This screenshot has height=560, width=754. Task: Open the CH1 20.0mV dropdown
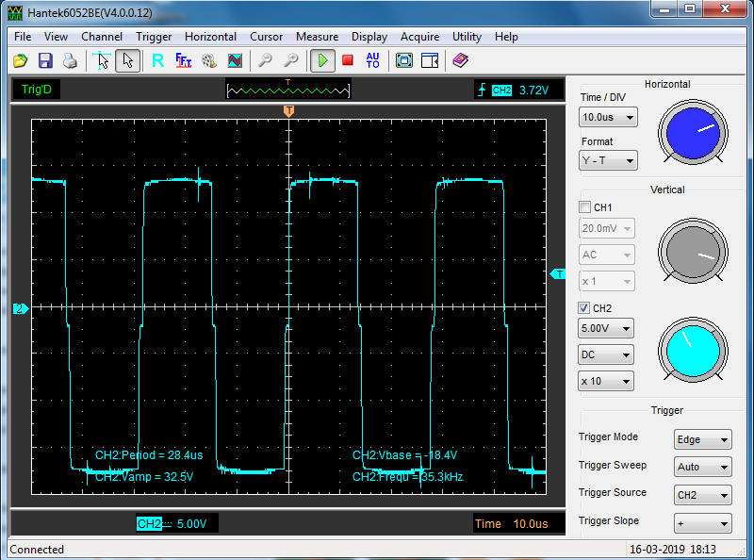606,228
